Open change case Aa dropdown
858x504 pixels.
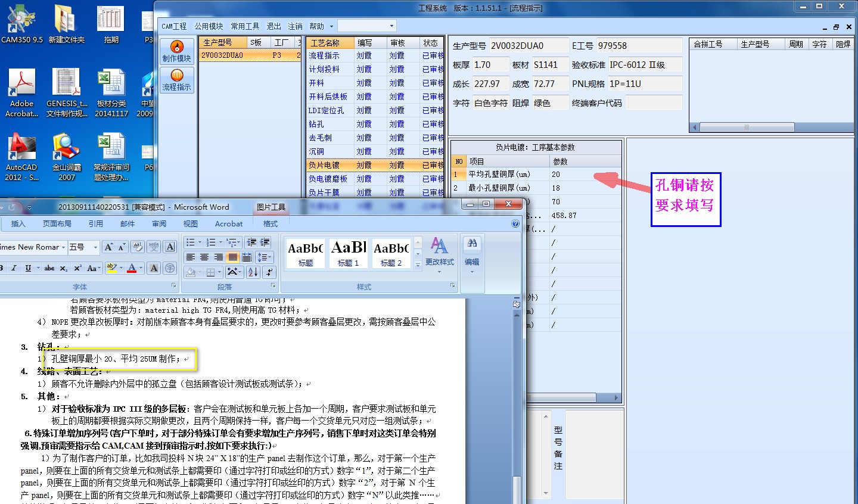coord(93,268)
